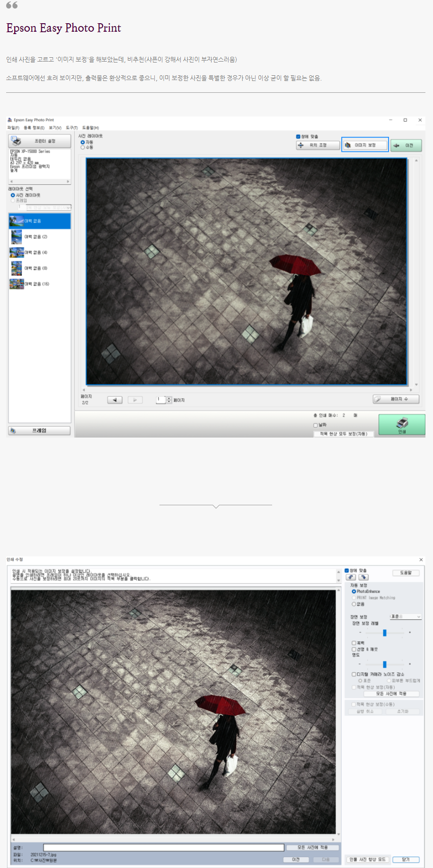Select the none (없음) auto-correction radio button
Viewport: 433px width, 868px height.
[x=353, y=604]
